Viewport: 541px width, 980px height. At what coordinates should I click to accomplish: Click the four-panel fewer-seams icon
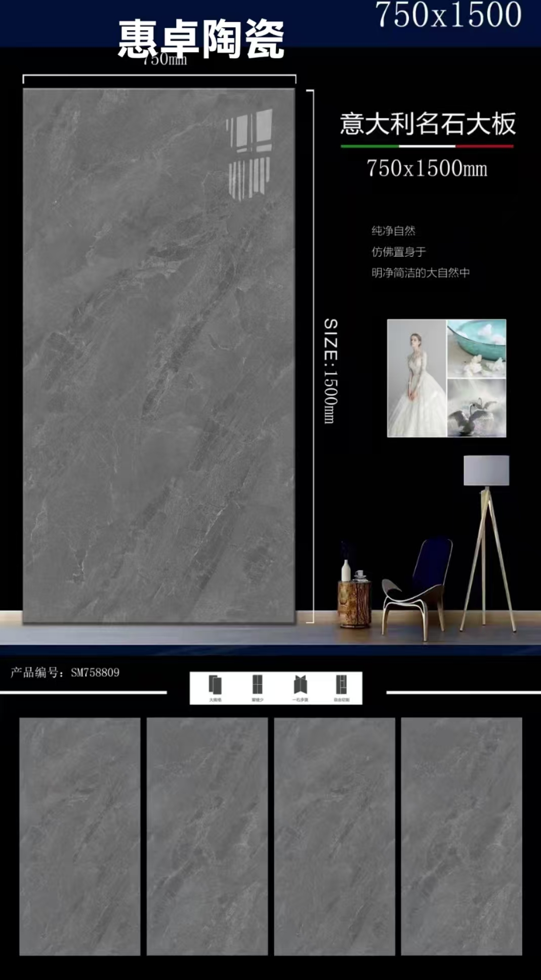[258, 684]
